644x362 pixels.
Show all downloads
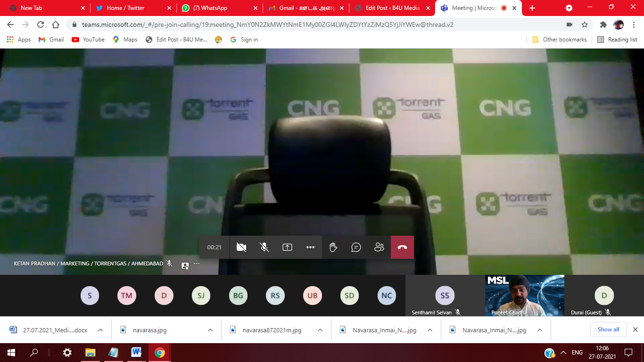(609, 329)
